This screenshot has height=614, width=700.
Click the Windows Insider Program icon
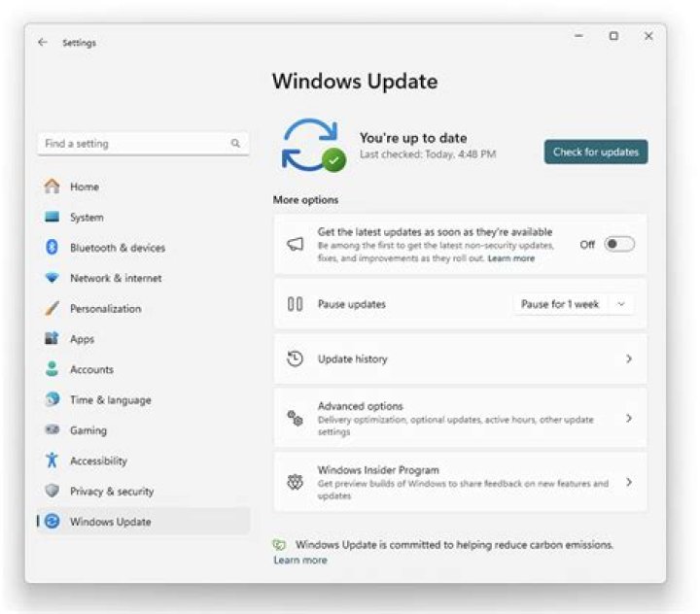(296, 483)
